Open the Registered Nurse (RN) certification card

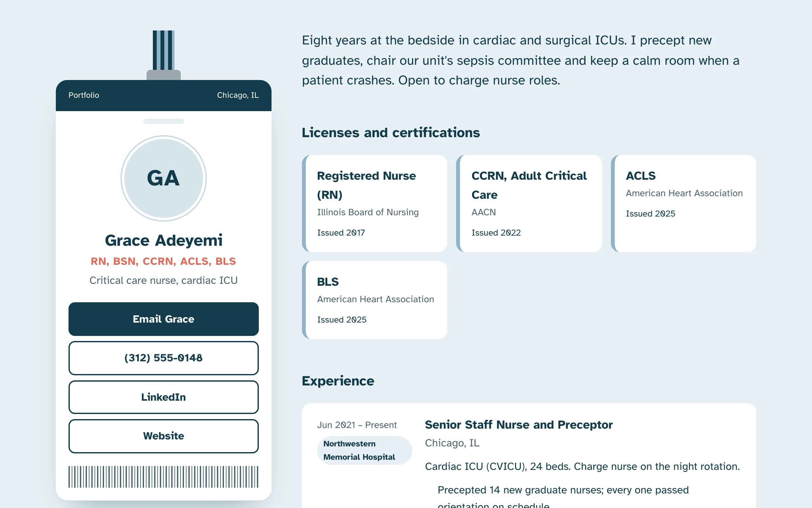375,203
